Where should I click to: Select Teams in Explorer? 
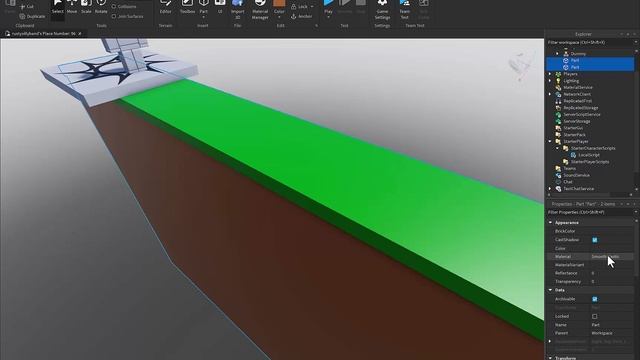pos(569,168)
